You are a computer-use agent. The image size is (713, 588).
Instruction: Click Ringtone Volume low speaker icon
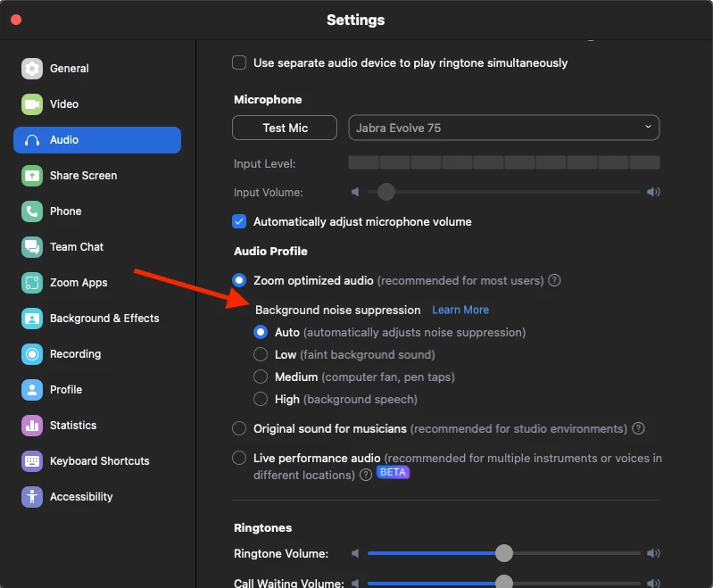(x=355, y=553)
